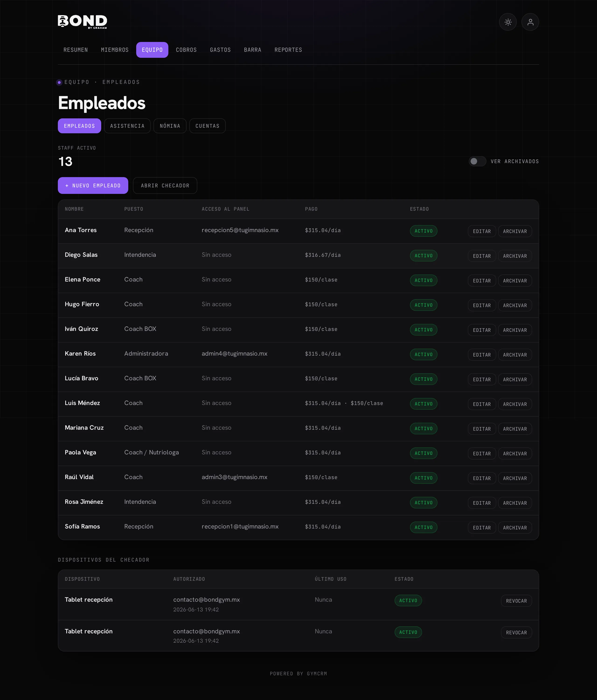Open the Miembros nav tab

(x=115, y=50)
